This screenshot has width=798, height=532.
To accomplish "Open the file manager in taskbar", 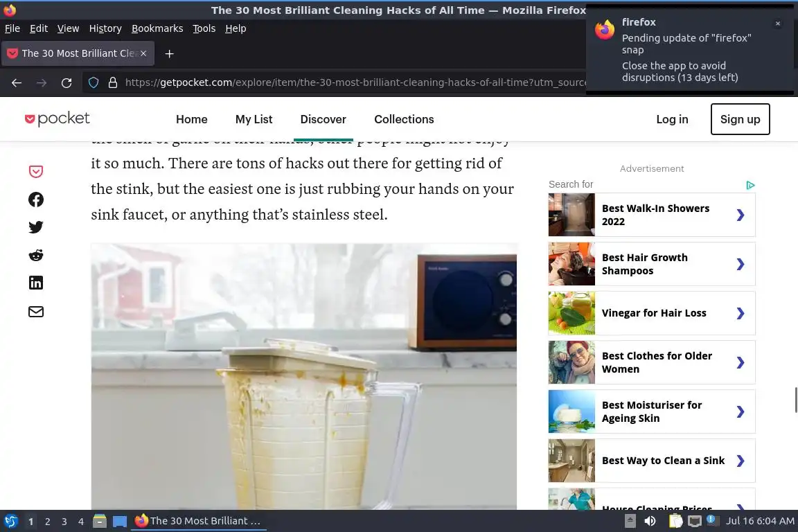I will coord(100,521).
